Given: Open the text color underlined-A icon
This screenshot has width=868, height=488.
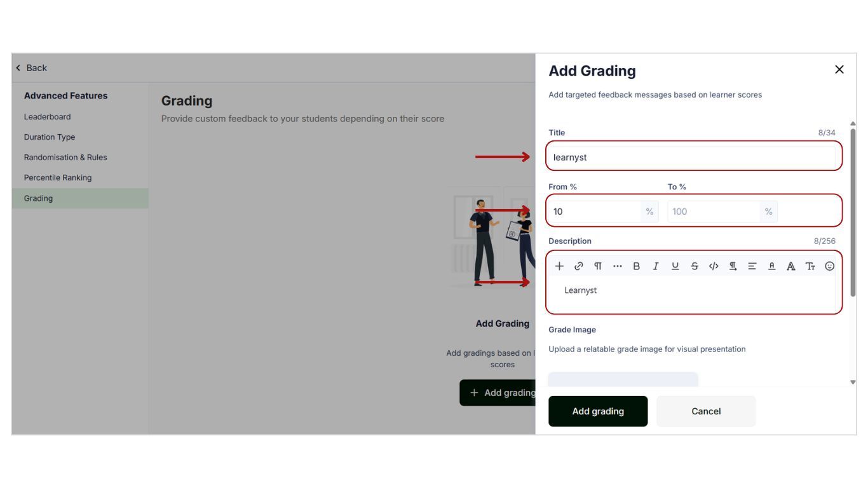Looking at the screenshot, I should coord(771,266).
